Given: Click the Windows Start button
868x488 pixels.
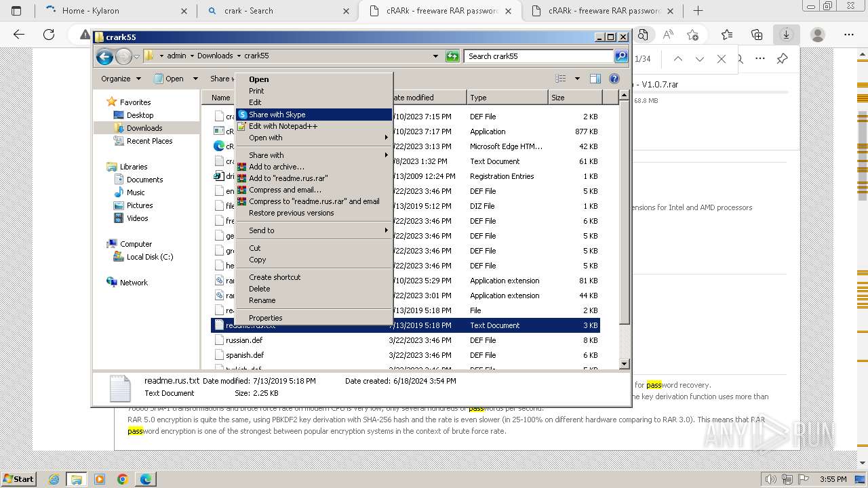Looking at the screenshot, I should pos(18,479).
